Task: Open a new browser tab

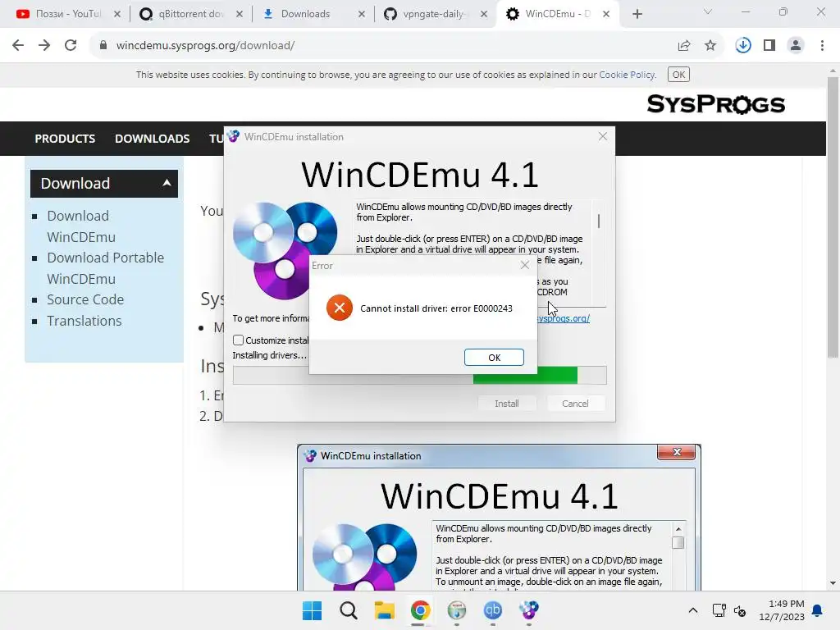Action: tap(637, 14)
